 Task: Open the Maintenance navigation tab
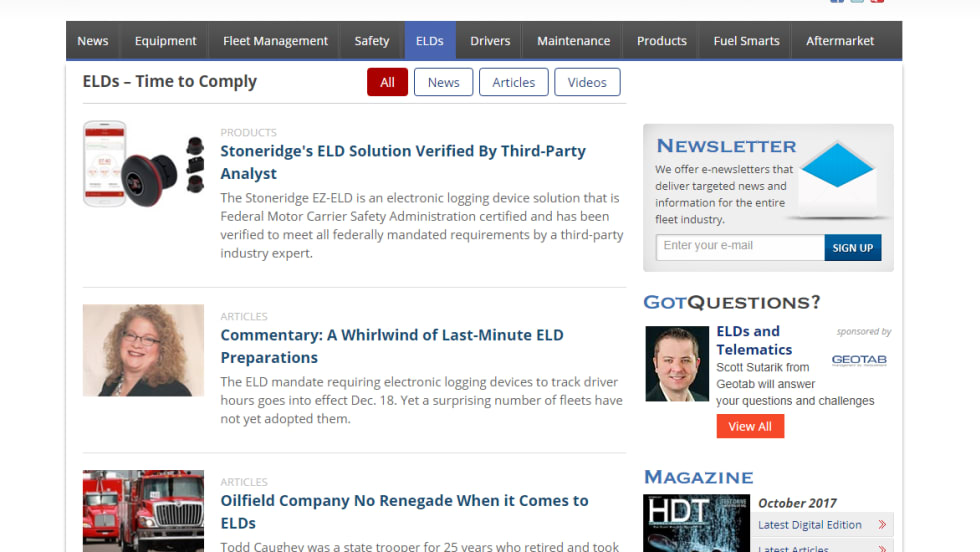pyautogui.click(x=573, y=41)
